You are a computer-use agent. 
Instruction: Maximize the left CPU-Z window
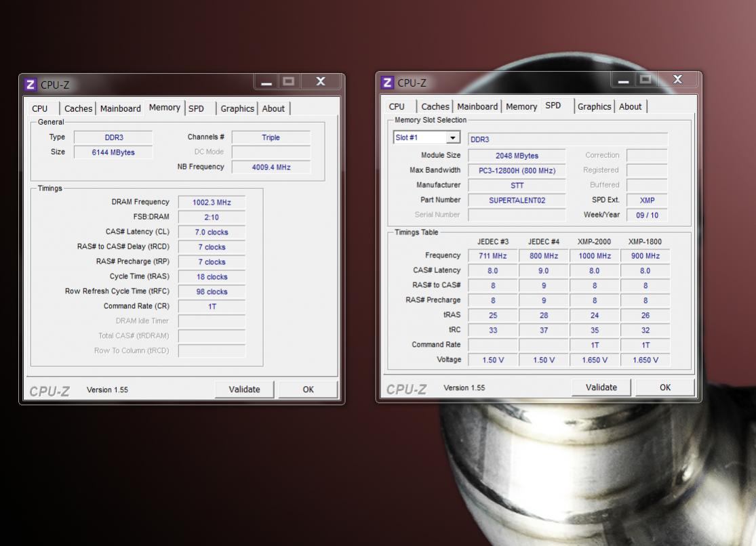click(x=288, y=81)
